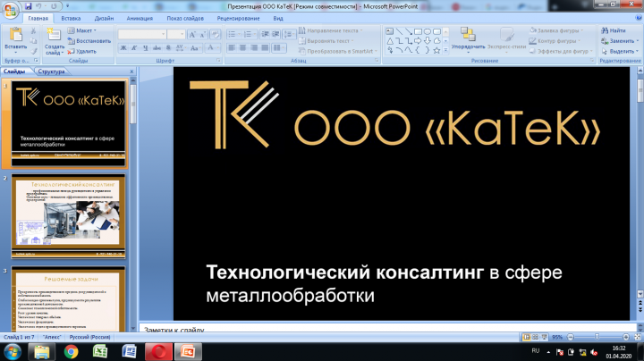This screenshot has height=361, width=644.
Task: Toggle bold with the Ж button
Action: 123,48
